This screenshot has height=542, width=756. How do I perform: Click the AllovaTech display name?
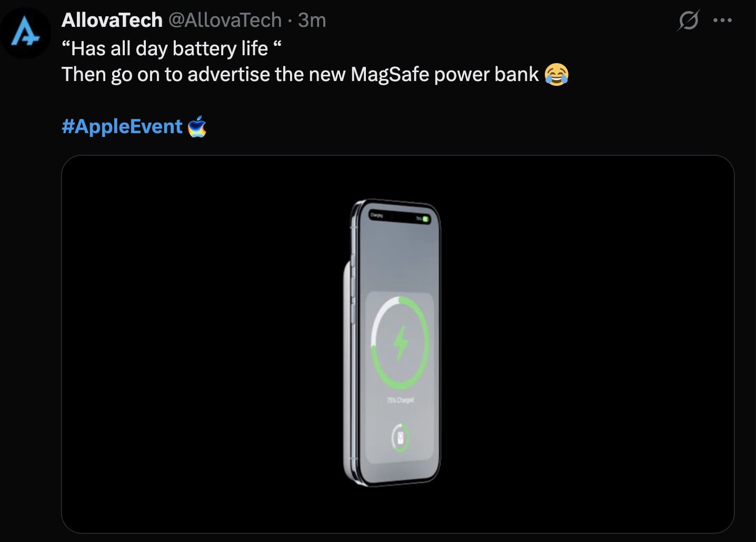(112, 20)
